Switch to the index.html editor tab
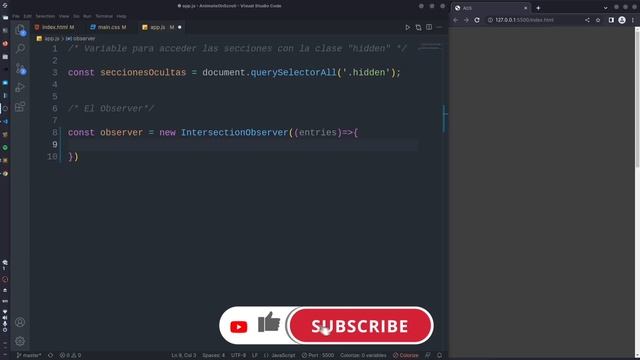 pos(55,27)
